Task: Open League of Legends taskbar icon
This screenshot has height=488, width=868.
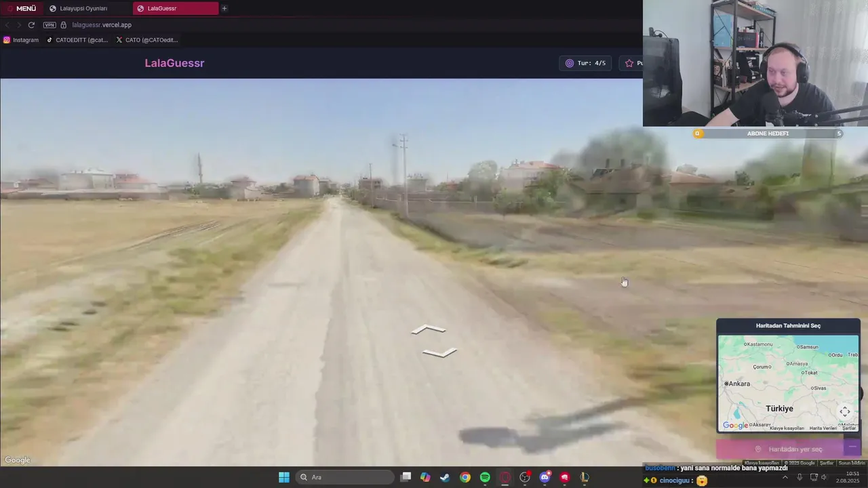Action: pyautogui.click(x=585, y=477)
